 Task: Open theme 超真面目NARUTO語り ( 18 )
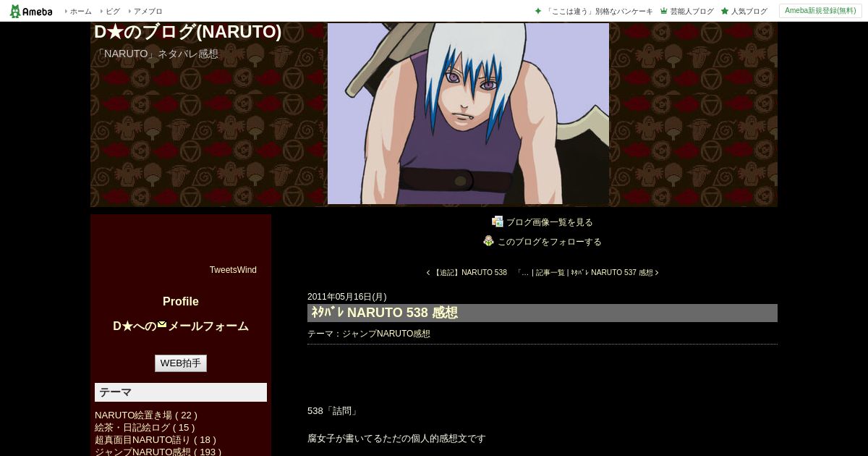click(x=156, y=439)
